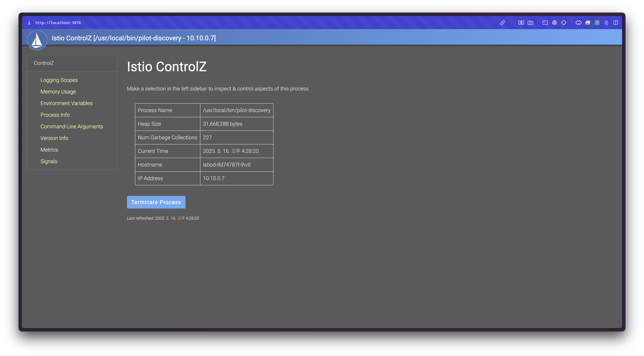This screenshot has width=644, height=356.
Task: Open Process Info page
Action: [x=55, y=115]
